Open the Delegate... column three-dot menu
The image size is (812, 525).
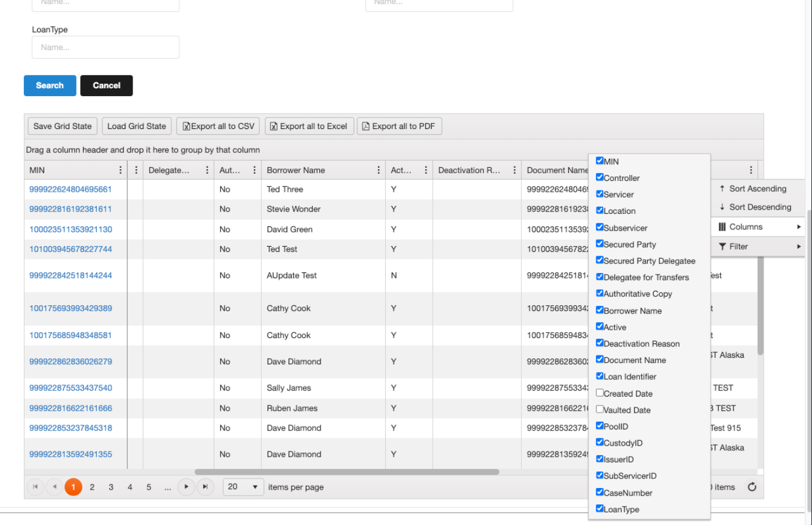coord(207,170)
